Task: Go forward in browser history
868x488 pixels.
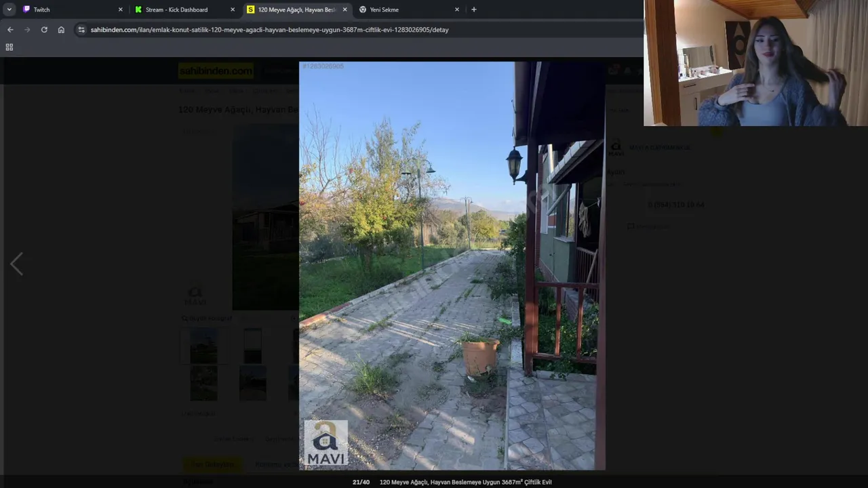Action: coord(27,30)
